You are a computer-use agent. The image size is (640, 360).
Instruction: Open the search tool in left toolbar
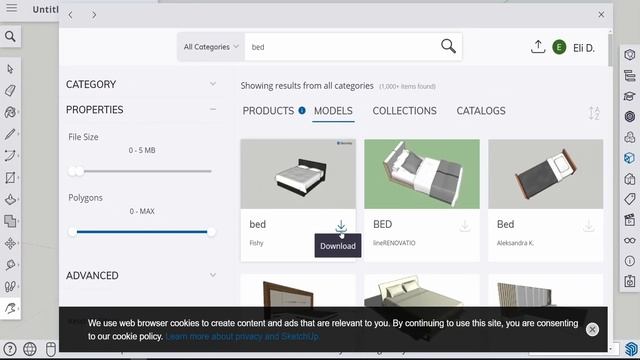(x=10, y=36)
